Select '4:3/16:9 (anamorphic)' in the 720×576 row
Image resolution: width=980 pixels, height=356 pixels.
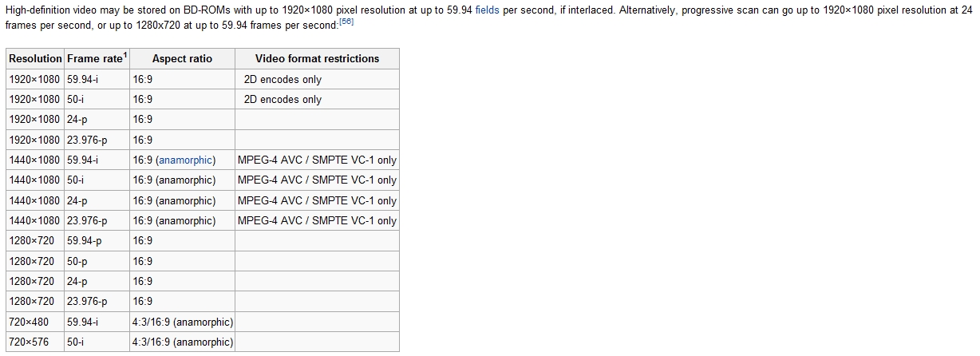183,342
